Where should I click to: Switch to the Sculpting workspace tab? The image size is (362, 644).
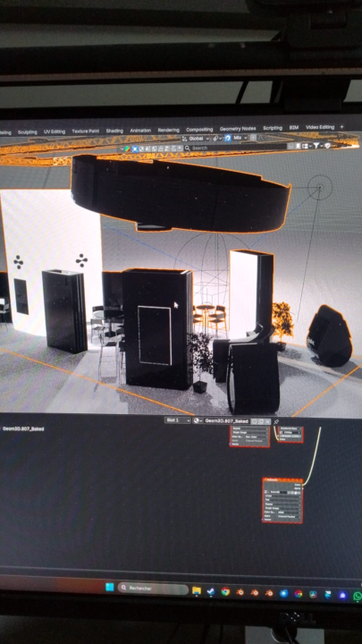(28, 131)
